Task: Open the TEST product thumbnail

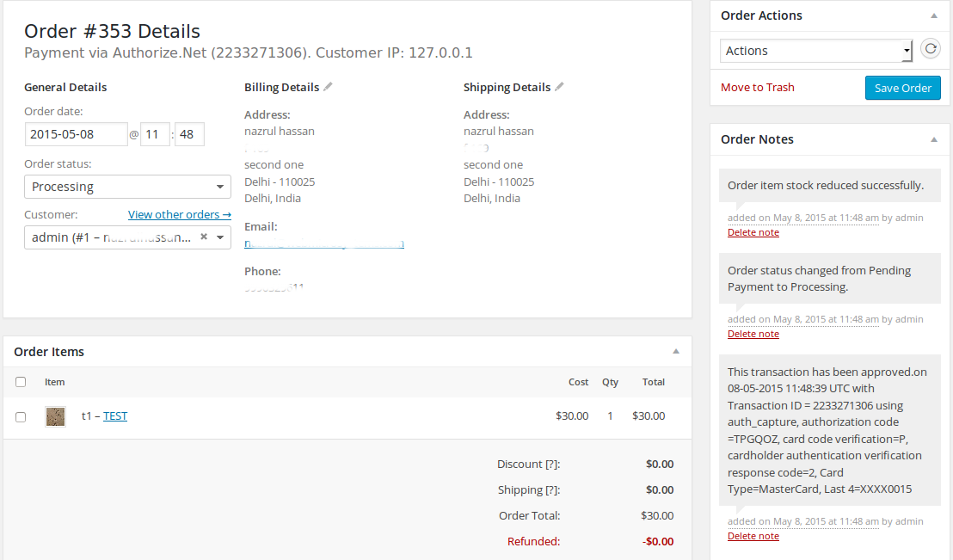Action: (55, 416)
